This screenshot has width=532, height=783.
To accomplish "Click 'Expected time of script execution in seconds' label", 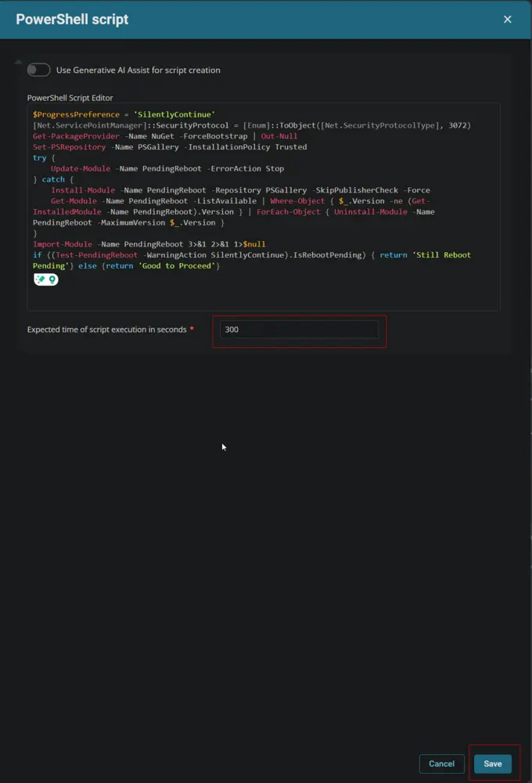I will pos(107,330).
